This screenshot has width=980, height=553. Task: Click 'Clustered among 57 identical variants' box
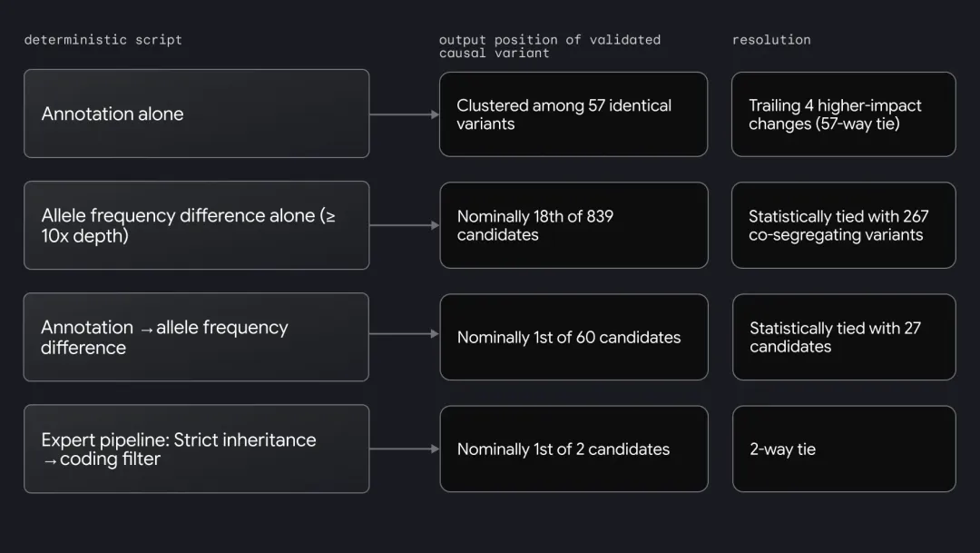(573, 114)
